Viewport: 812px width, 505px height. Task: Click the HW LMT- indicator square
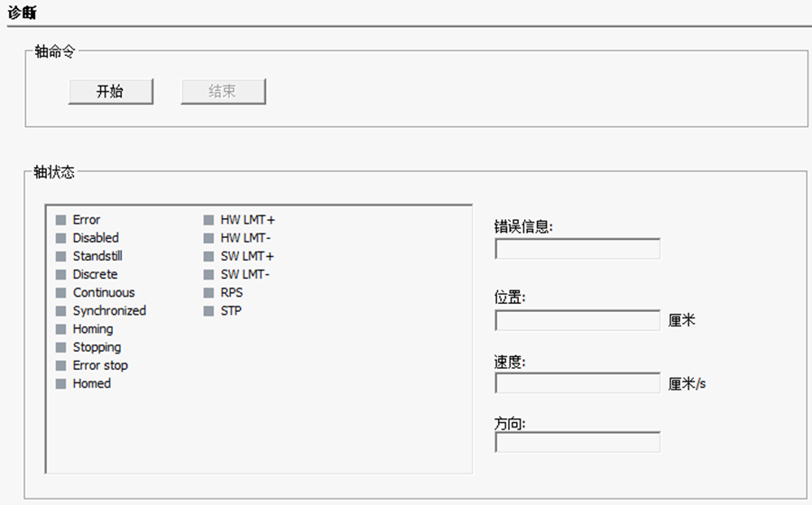[208, 238]
